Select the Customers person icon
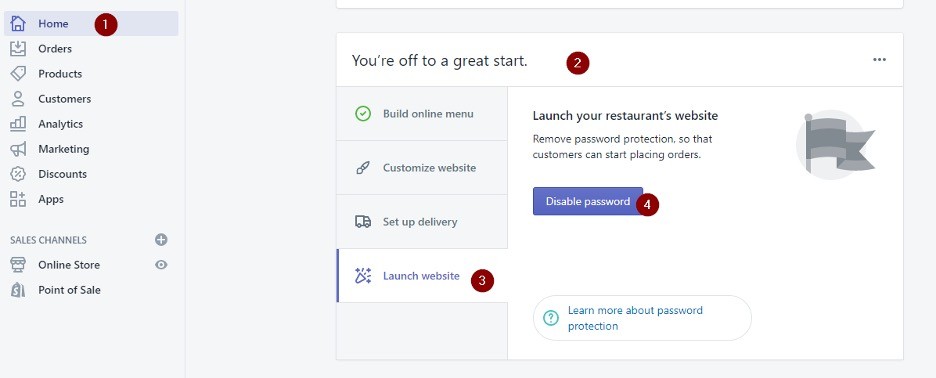The width and height of the screenshot is (936, 378). tap(19, 99)
